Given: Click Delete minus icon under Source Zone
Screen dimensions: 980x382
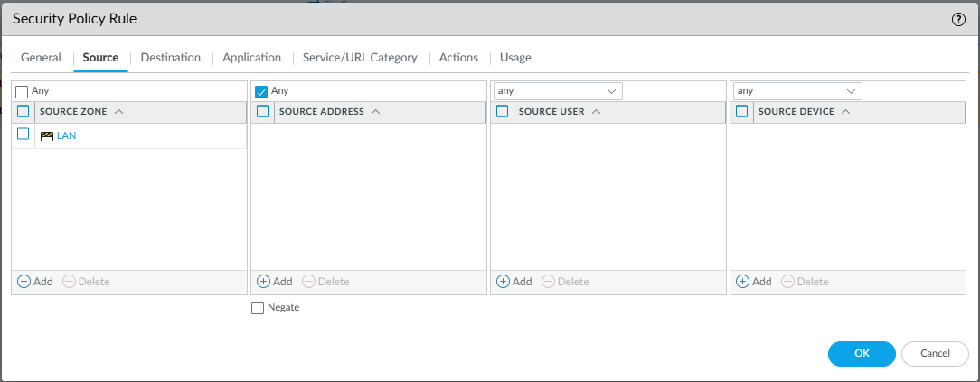Looking at the screenshot, I should coord(70,282).
